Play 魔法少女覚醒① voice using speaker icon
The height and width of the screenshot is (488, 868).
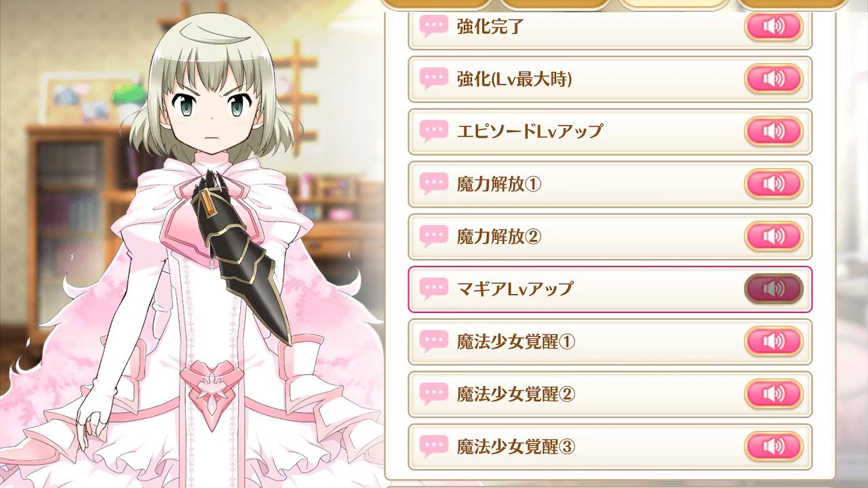click(774, 341)
